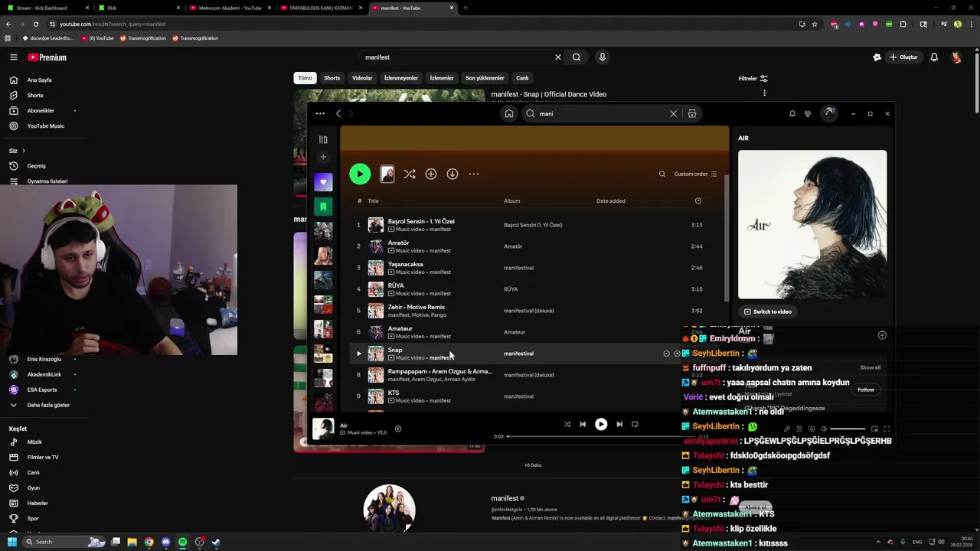Viewport: 980px width, 551px height.
Task: Open Abonelikler in YouTube sidebar
Action: pos(41,111)
